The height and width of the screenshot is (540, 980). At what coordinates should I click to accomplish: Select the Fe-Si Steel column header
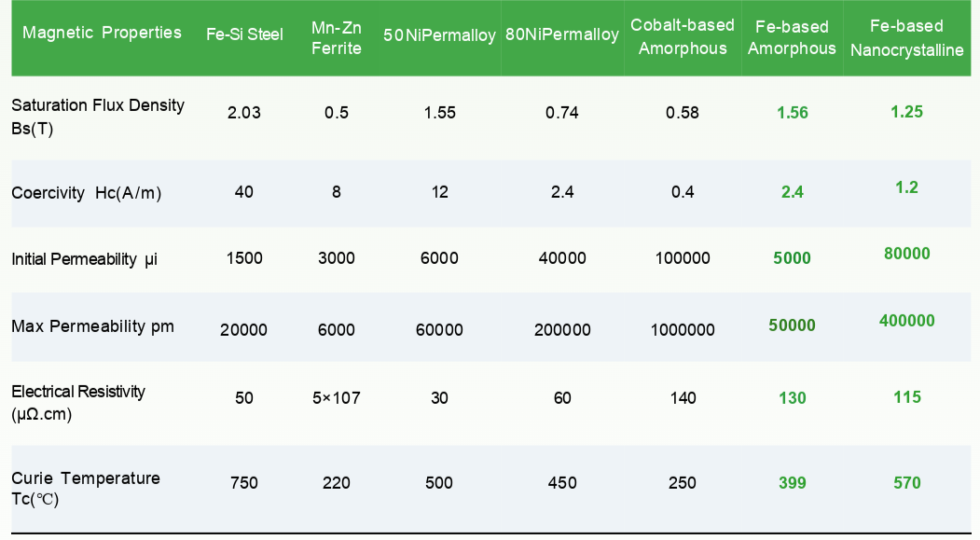[244, 35]
